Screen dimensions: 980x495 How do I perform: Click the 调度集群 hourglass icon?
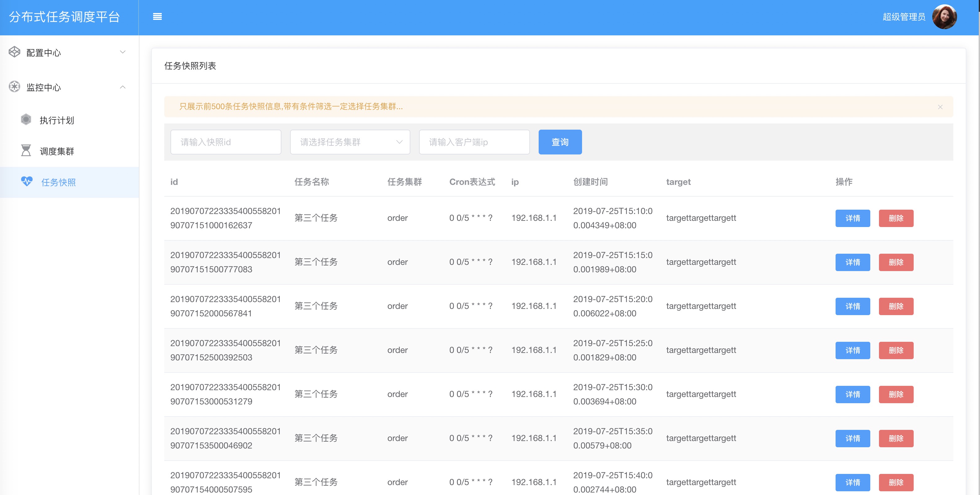click(x=26, y=151)
